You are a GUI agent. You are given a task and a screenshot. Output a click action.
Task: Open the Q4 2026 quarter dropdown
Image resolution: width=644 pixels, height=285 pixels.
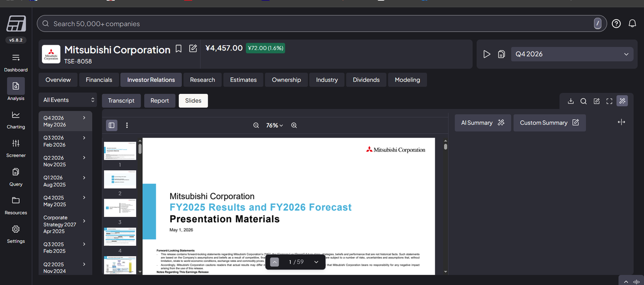(572, 54)
